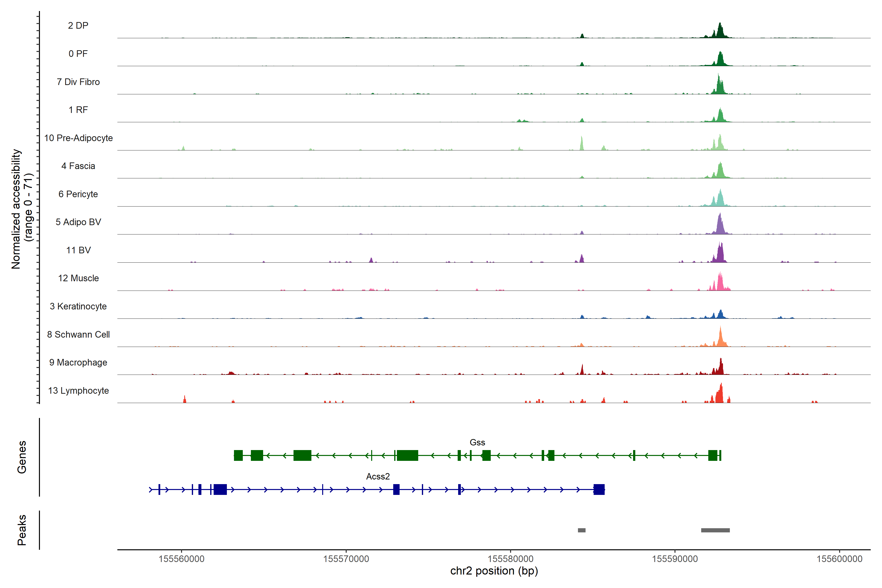The width and height of the screenshot is (882, 588).
Task: Click the large gray peak bar
Action: coord(715,530)
